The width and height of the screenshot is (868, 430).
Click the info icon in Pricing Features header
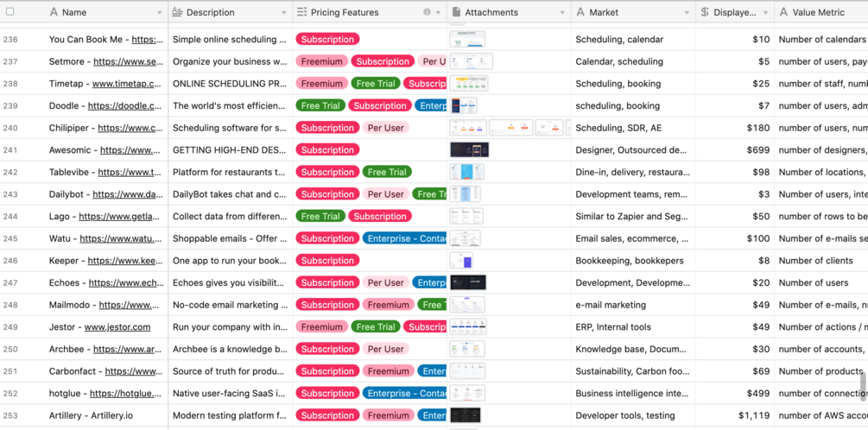pyautogui.click(x=427, y=12)
